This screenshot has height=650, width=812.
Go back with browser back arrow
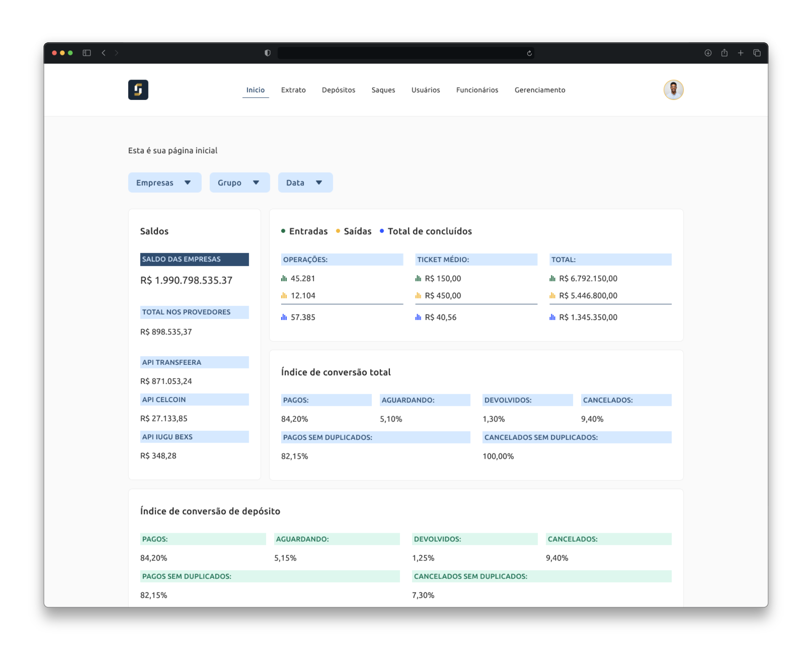(x=104, y=53)
